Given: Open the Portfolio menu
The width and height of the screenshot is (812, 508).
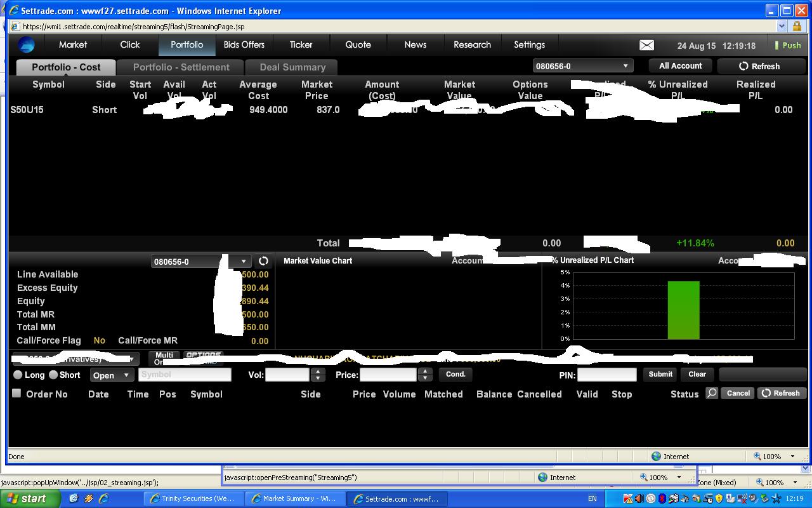Looking at the screenshot, I should point(187,44).
